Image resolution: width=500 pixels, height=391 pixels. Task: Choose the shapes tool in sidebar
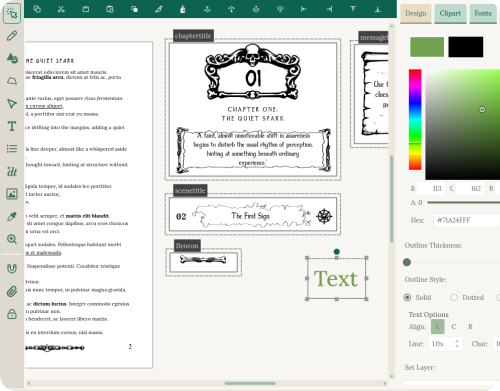tap(12, 58)
